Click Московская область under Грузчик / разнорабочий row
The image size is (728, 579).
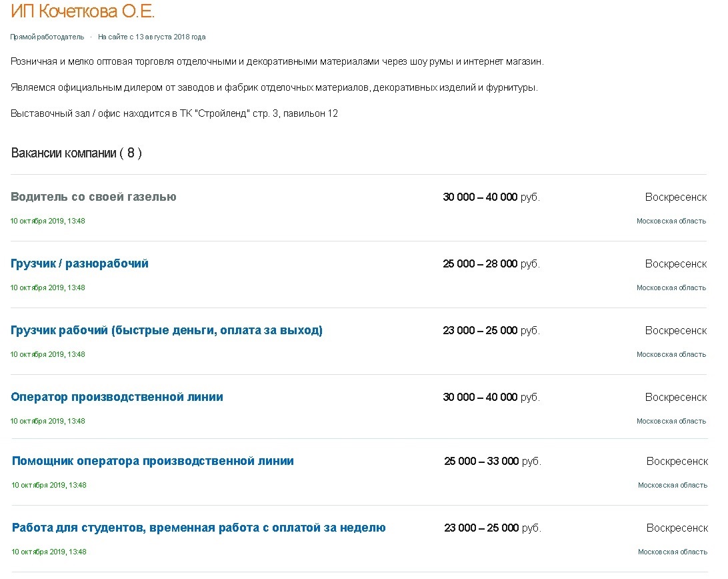(671, 287)
